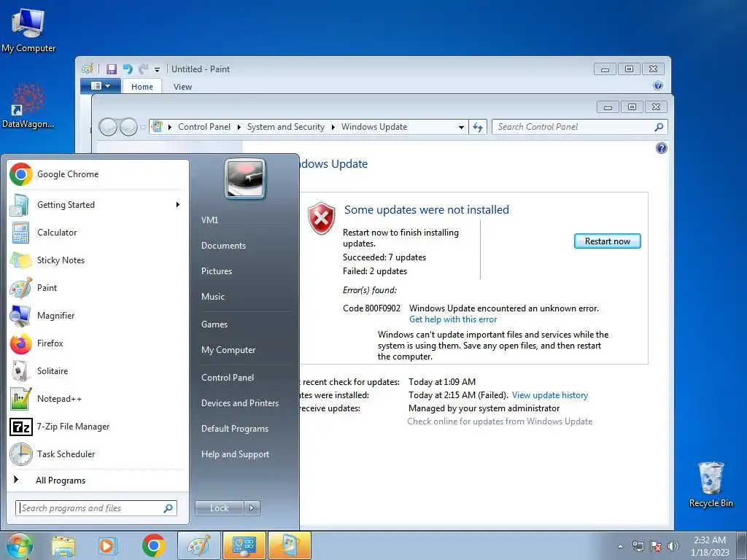Click the Undo icon in Paint toolbar
This screenshot has height=560, width=747.
click(128, 69)
